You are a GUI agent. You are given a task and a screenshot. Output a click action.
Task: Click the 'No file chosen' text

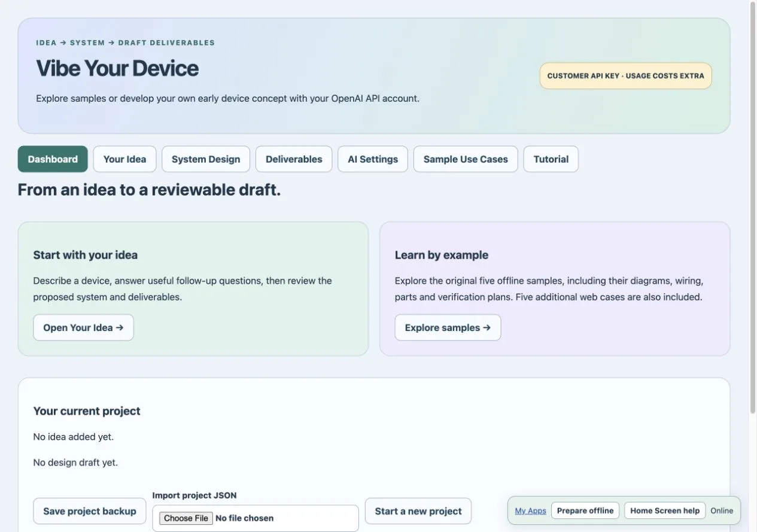[244, 518]
